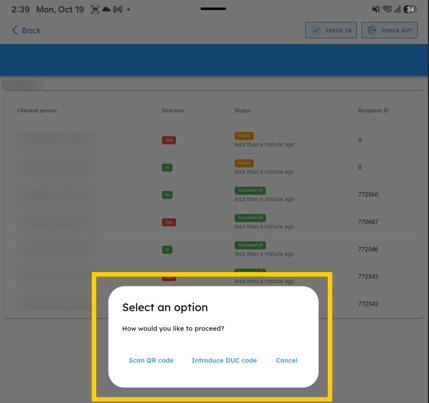Select Response ID 772543

click(x=368, y=276)
